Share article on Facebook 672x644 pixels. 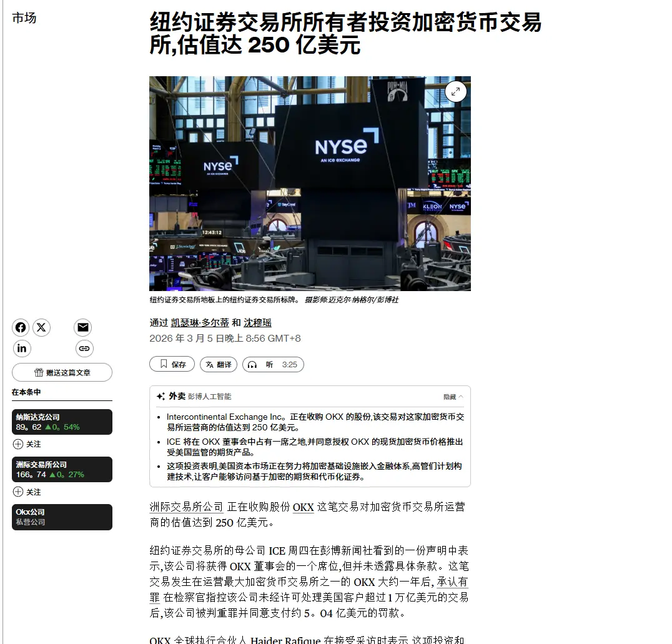pyautogui.click(x=21, y=327)
